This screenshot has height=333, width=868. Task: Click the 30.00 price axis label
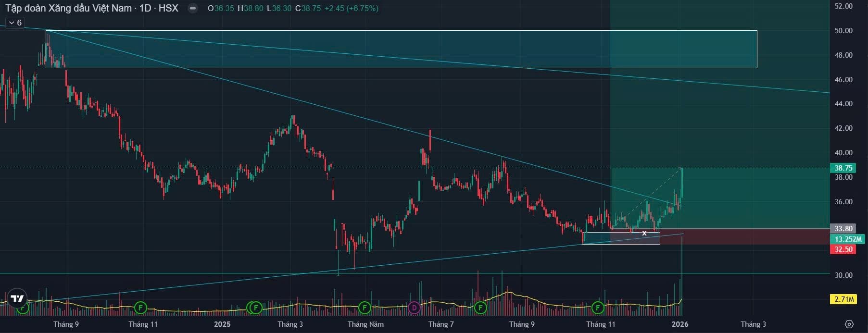point(843,275)
